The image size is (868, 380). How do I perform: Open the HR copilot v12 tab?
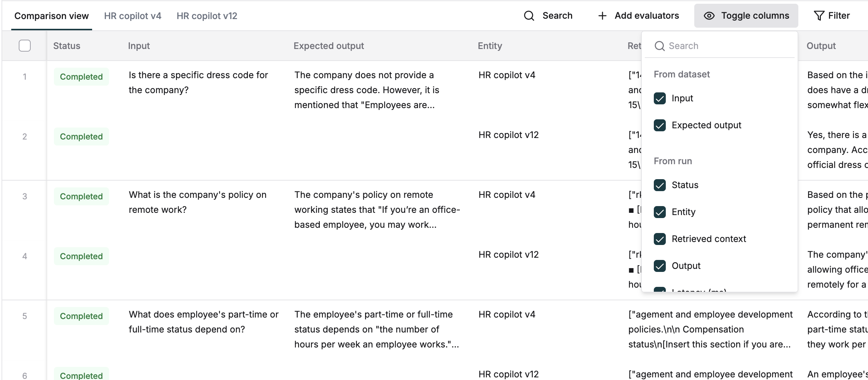pyautogui.click(x=207, y=16)
